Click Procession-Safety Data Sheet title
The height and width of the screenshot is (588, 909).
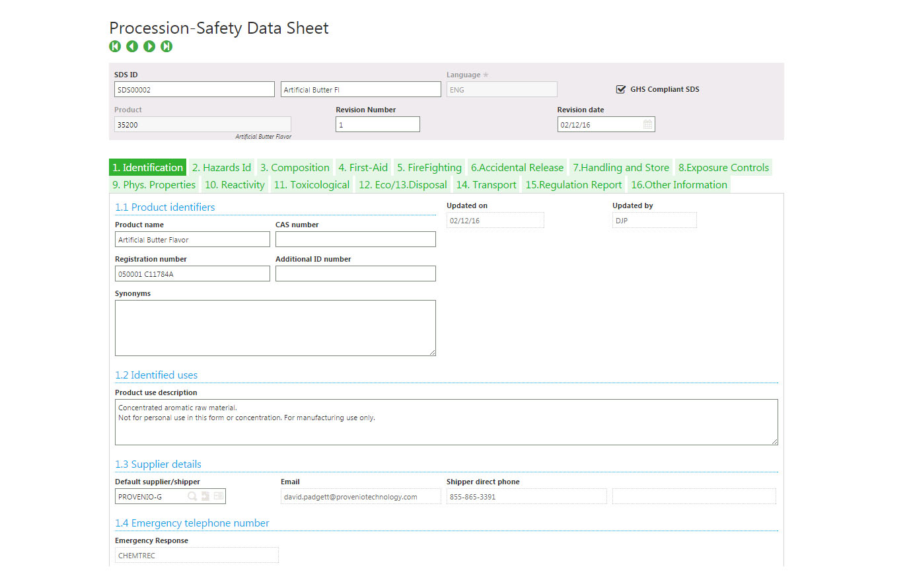tap(219, 28)
